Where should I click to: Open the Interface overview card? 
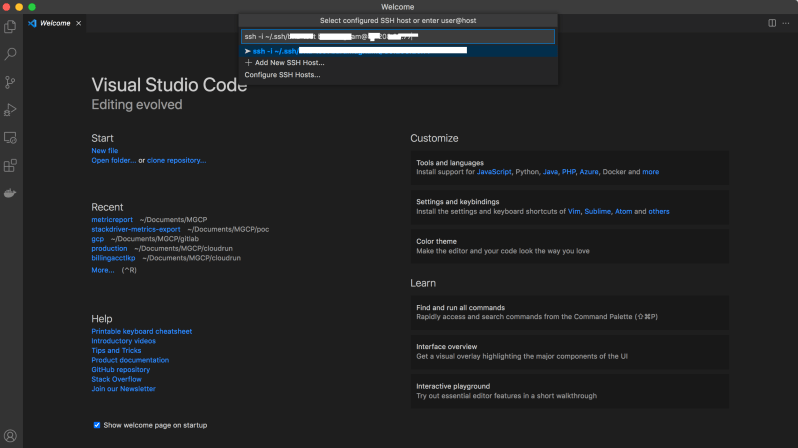569,352
